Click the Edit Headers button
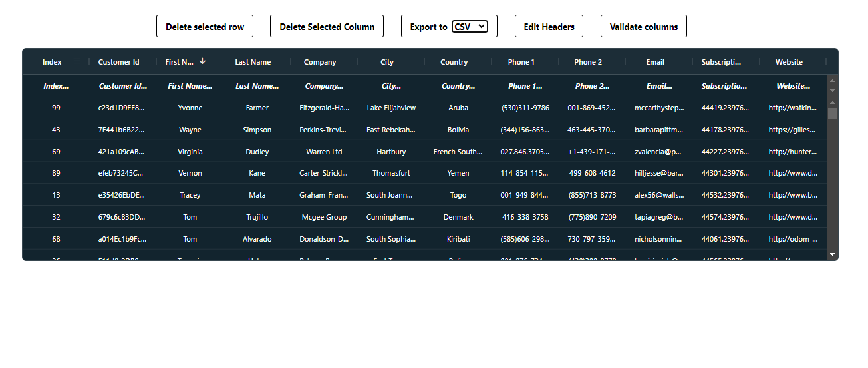This screenshot has height=368, width=868. [x=549, y=27]
